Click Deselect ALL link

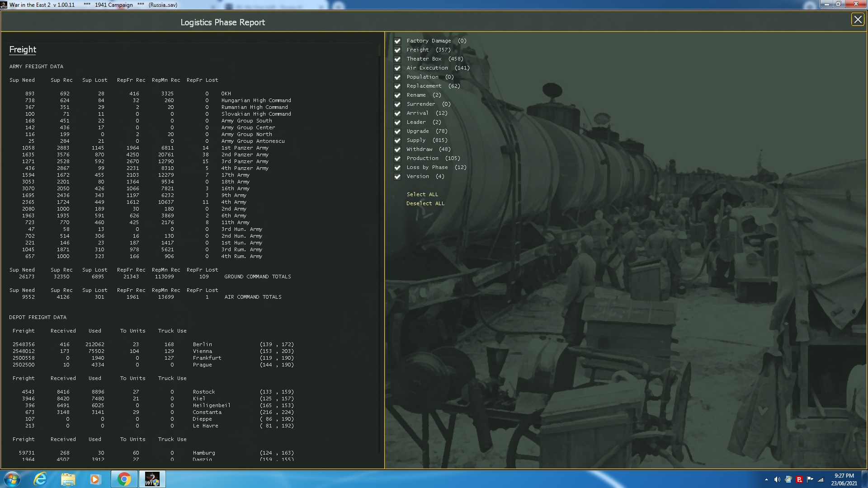(x=425, y=203)
